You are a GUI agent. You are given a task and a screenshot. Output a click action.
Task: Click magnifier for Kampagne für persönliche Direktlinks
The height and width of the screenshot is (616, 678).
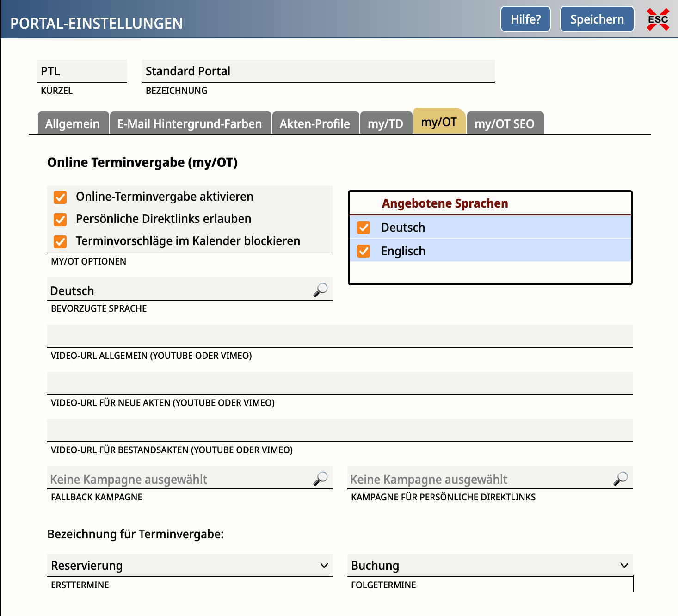(x=620, y=479)
